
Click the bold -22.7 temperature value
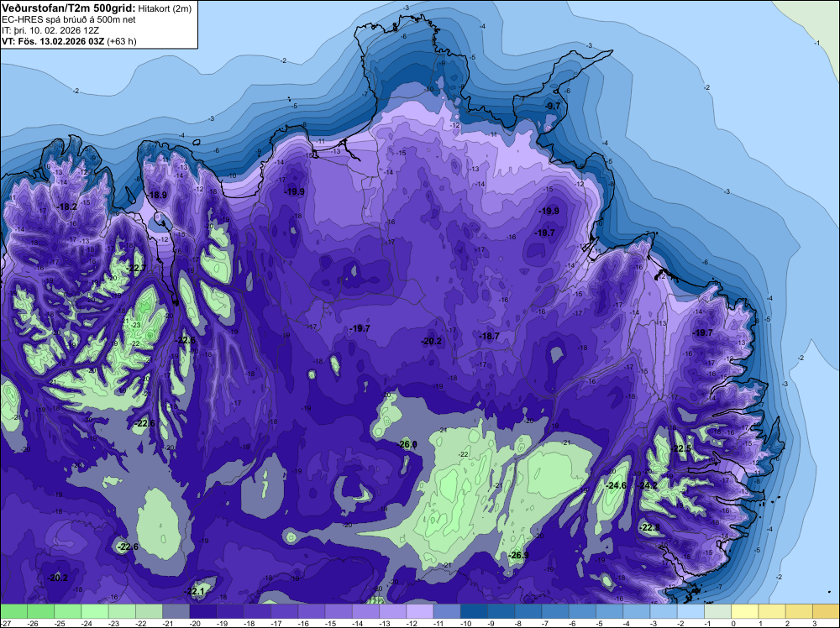click(x=135, y=268)
